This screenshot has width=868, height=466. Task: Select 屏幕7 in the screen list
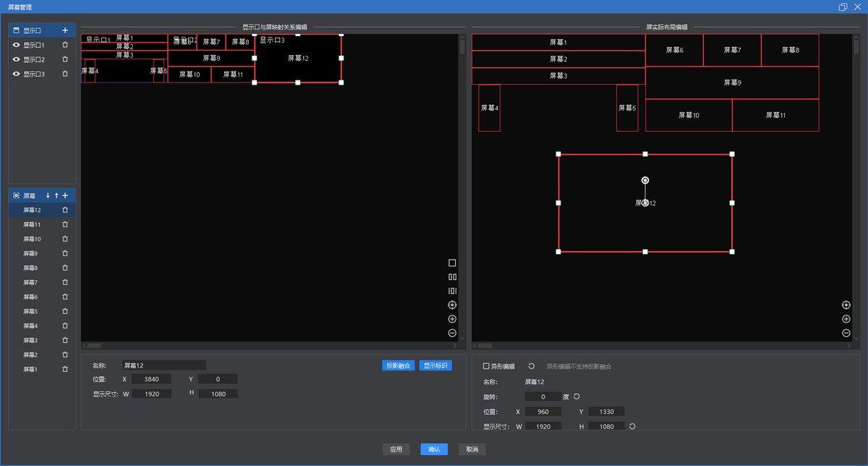[x=42, y=282]
